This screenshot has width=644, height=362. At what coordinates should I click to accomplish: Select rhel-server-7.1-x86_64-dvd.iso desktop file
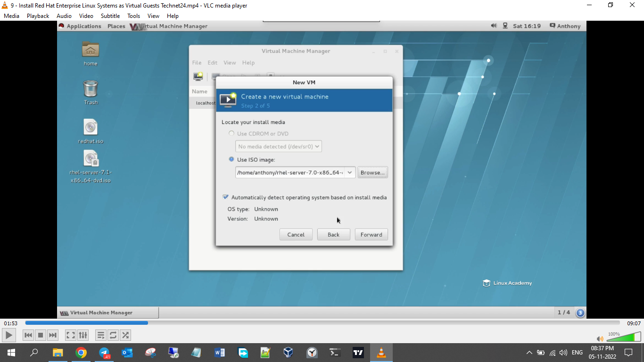click(91, 167)
